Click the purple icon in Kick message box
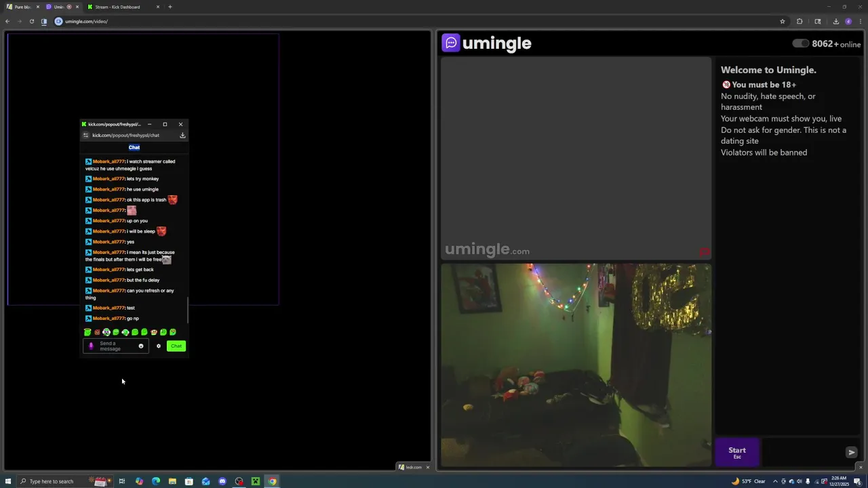 91,346
